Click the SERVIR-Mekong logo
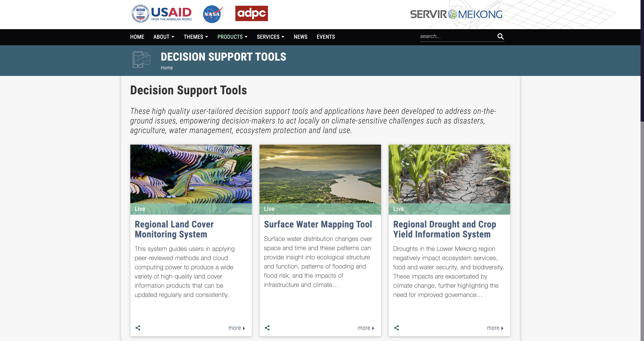 point(456,15)
